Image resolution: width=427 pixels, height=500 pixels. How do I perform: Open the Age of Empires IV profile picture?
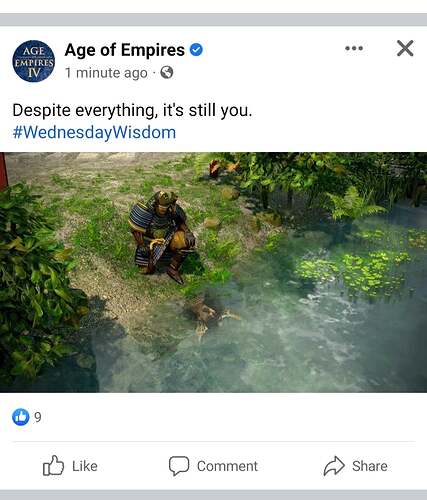coord(34,61)
